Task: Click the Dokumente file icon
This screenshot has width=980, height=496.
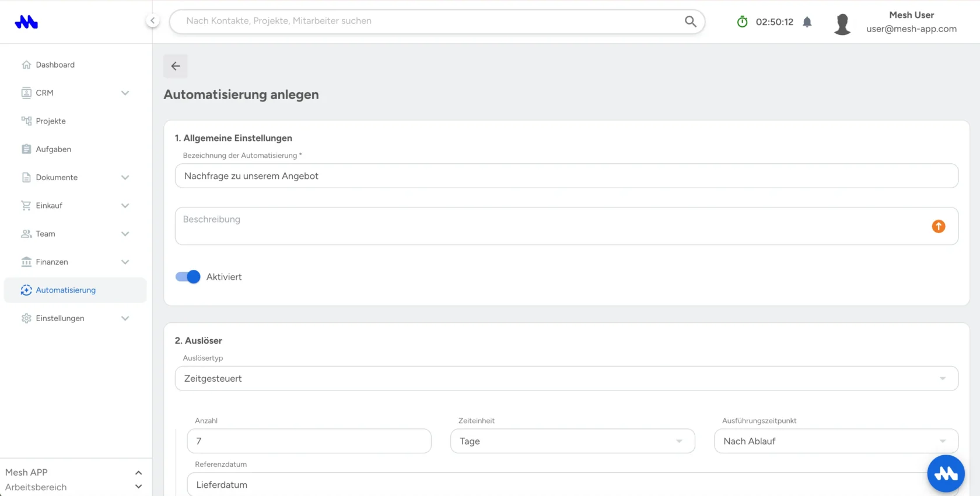Action: click(26, 177)
